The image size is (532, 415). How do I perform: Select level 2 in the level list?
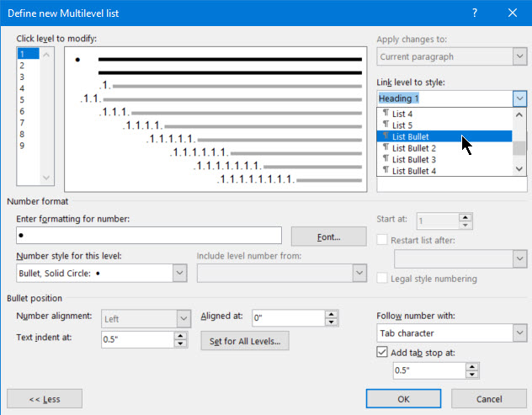[x=29, y=66]
